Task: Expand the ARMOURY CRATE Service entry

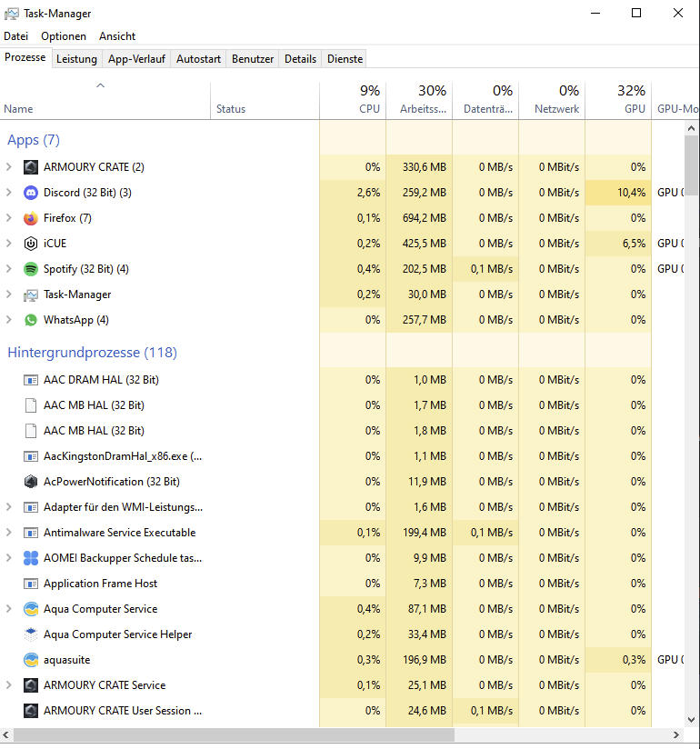Action: pyautogui.click(x=8, y=685)
